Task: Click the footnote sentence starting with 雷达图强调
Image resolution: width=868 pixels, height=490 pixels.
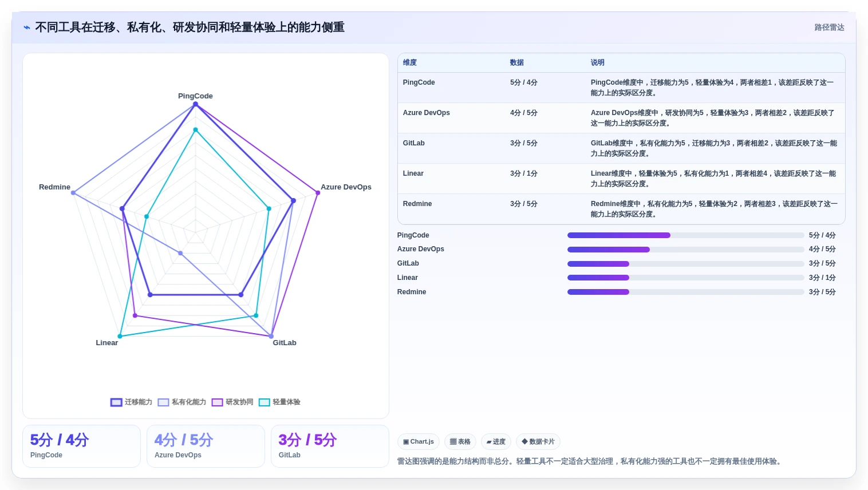Action: click(x=590, y=461)
